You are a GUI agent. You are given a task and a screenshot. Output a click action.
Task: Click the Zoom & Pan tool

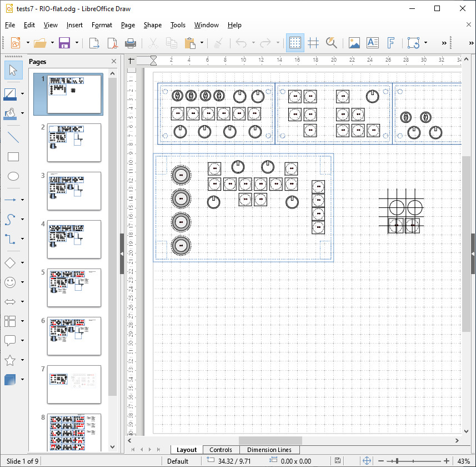332,43
